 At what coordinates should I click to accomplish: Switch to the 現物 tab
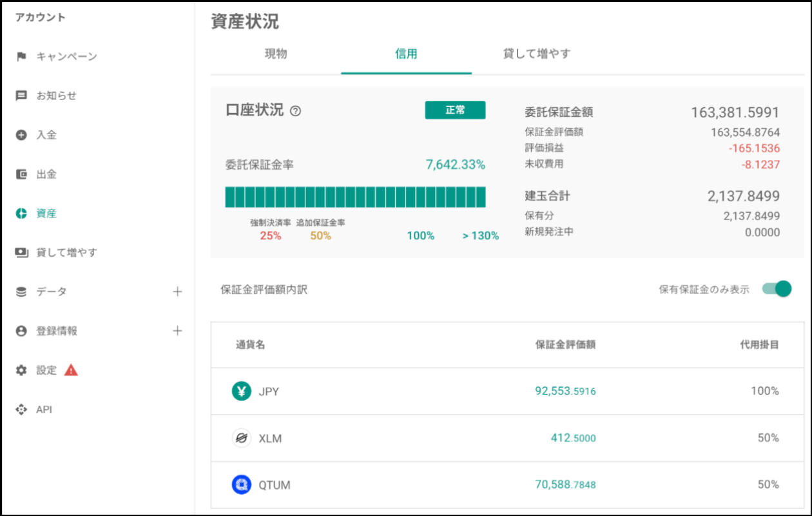point(276,54)
